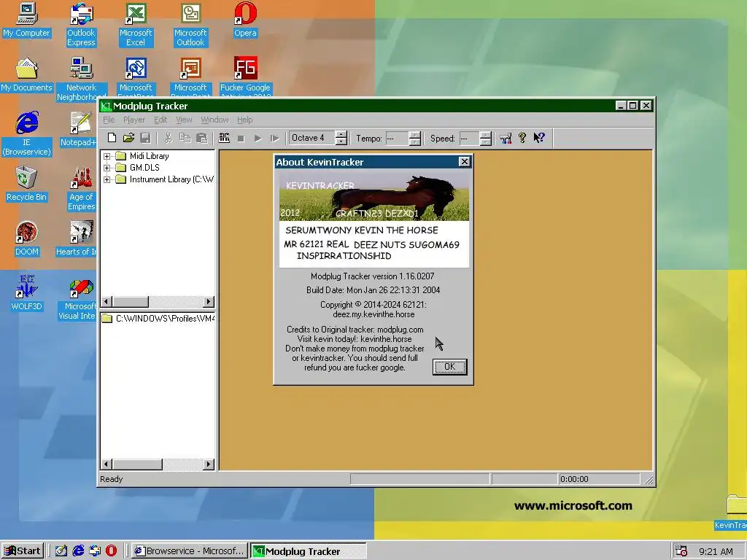Open the IE (Browservice) desktop icon
Viewport: 747px width, 560px height.
[27, 134]
